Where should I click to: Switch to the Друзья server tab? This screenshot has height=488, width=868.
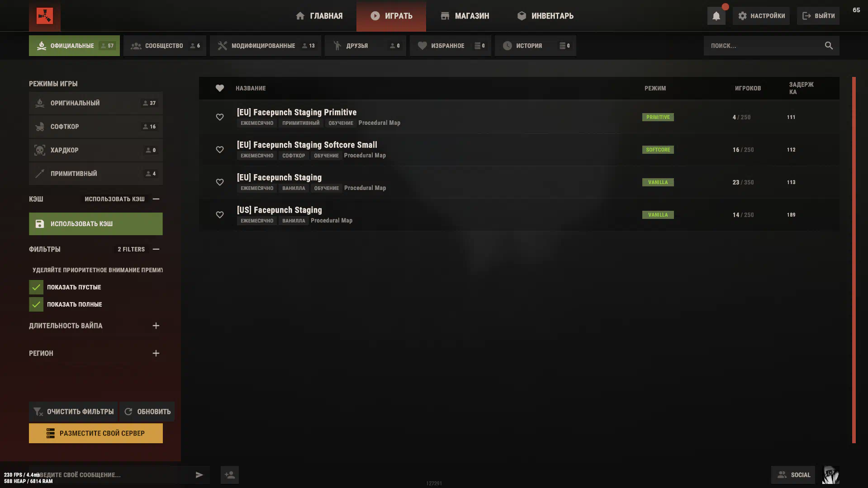click(365, 46)
